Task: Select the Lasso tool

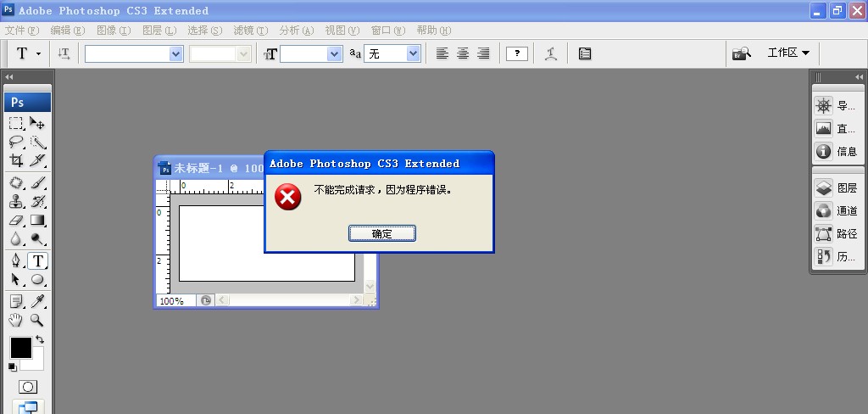Action: coord(17,142)
